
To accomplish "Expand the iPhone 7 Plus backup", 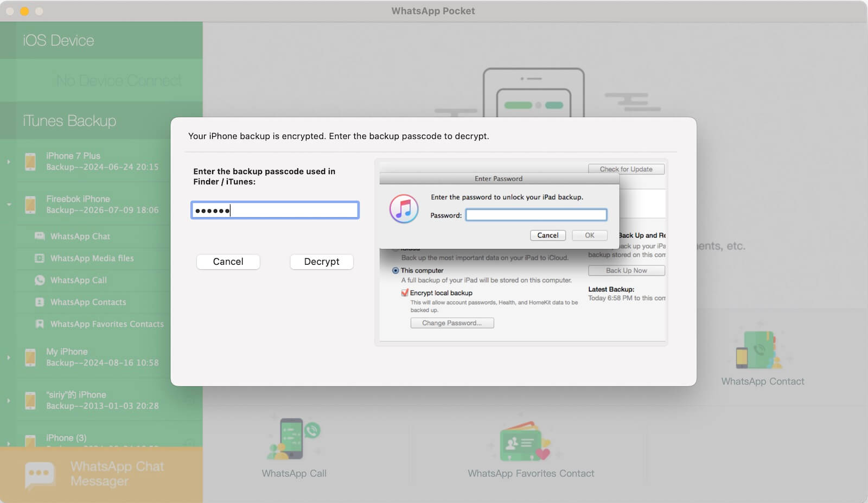I will [x=9, y=162].
